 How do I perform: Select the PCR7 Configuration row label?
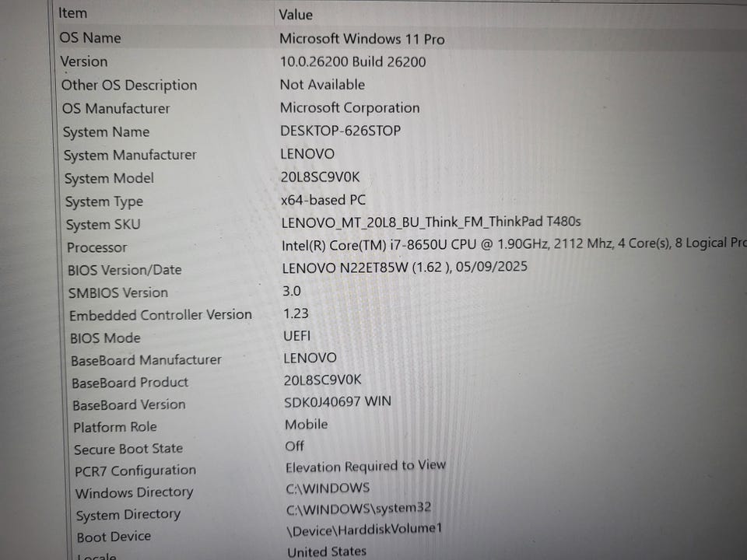(x=135, y=471)
